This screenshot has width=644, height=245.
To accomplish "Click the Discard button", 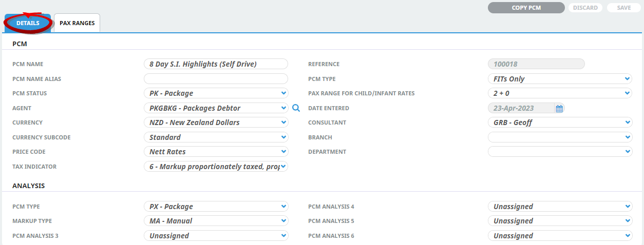I will [585, 8].
